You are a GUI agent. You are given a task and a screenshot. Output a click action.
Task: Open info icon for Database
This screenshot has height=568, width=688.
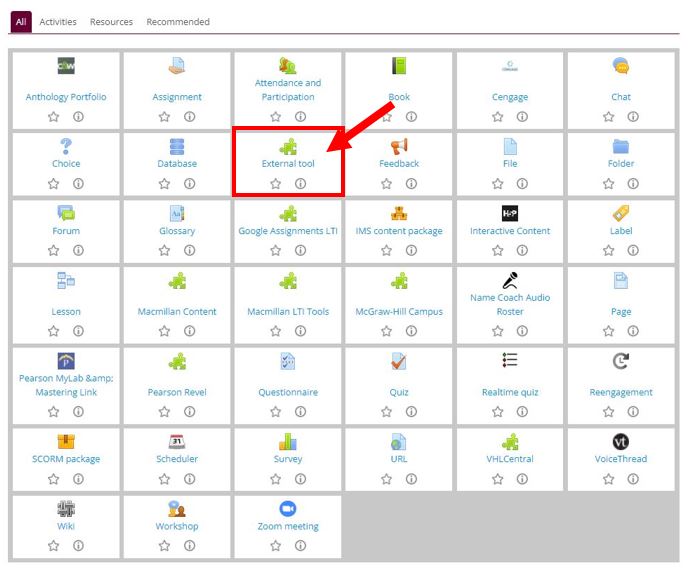click(190, 183)
